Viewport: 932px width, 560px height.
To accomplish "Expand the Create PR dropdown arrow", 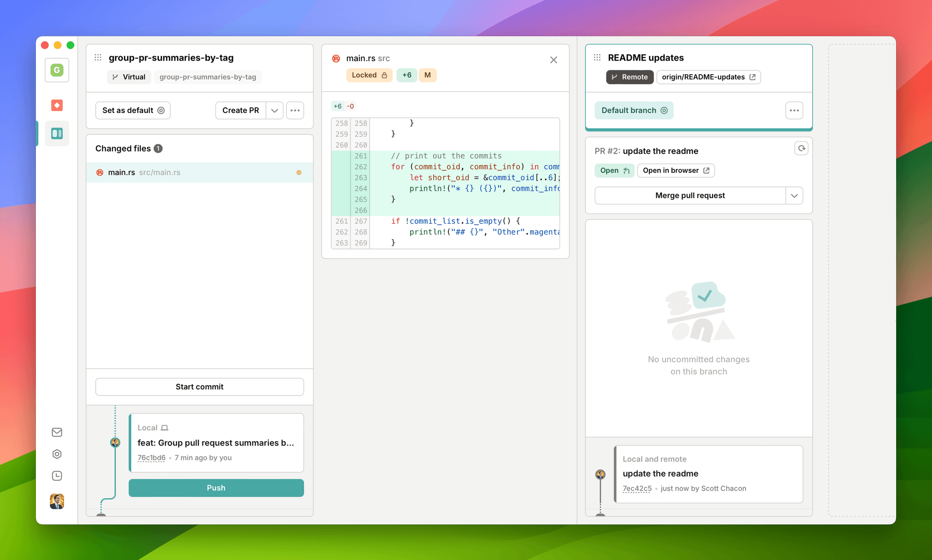I will (x=274, y=110).
